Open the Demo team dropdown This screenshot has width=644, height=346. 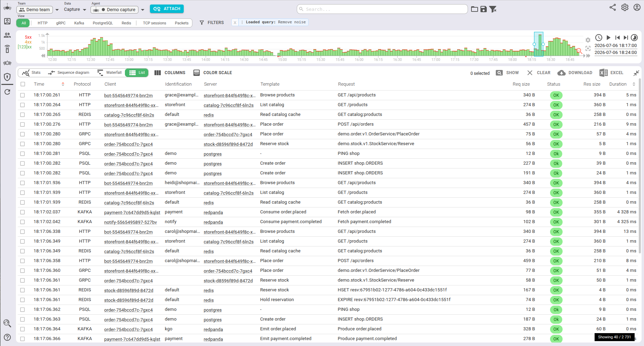57,10
